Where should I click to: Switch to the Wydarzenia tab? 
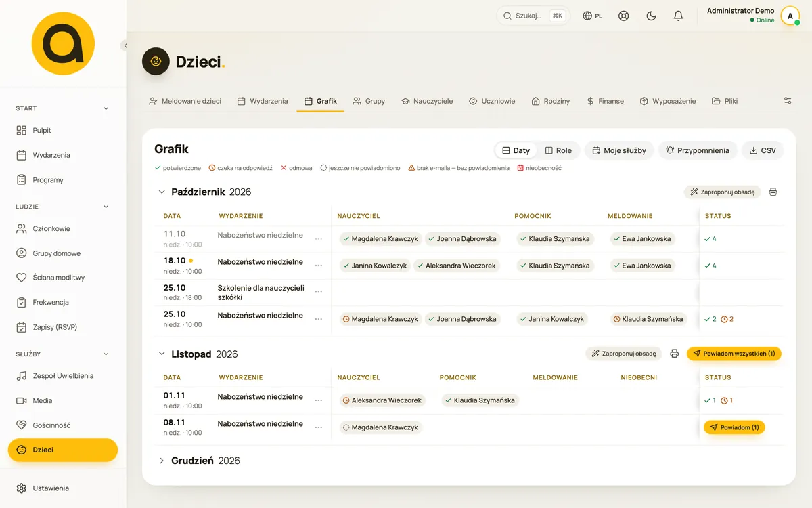click(x=263, y=101)
